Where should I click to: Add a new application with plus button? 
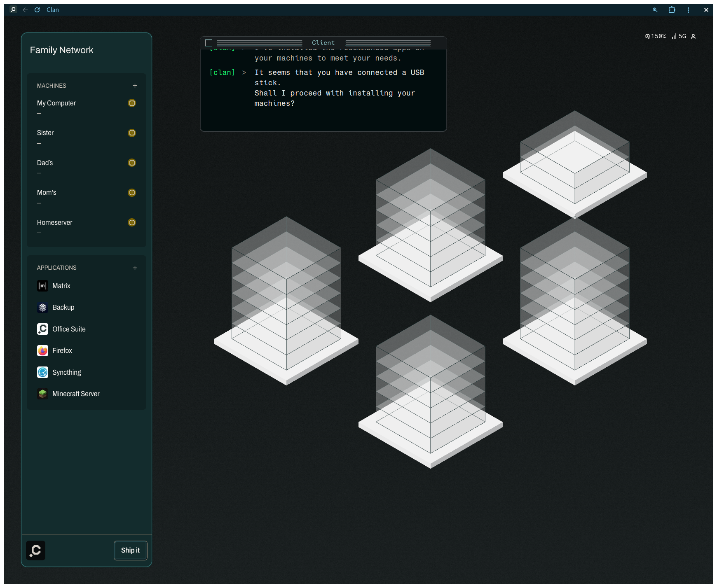135,268
